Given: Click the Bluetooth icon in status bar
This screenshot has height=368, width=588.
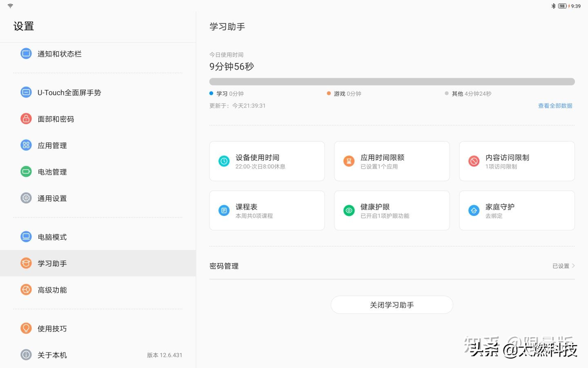Looking at the screenshot, I should [x=553, y=6].
